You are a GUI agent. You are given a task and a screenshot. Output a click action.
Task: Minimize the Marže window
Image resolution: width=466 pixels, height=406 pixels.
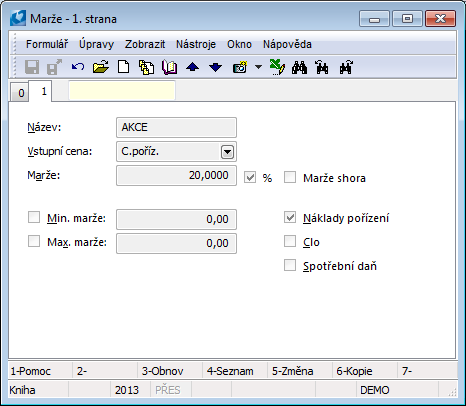pos(374,19)
